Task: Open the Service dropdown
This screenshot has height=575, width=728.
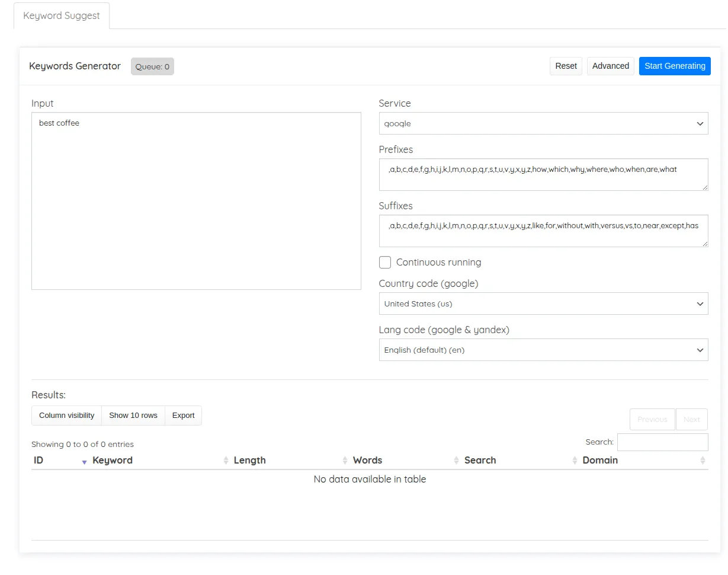Action: [x=543, y=124]
